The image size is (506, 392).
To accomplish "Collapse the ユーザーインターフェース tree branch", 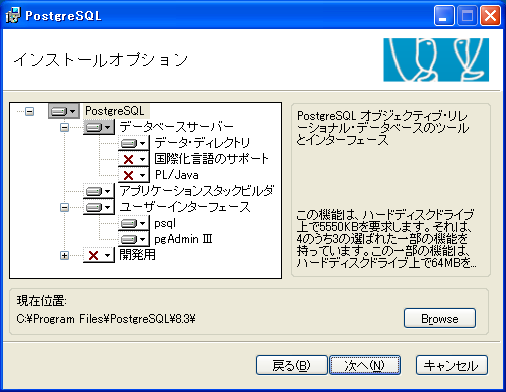I will tap(64, 207).
